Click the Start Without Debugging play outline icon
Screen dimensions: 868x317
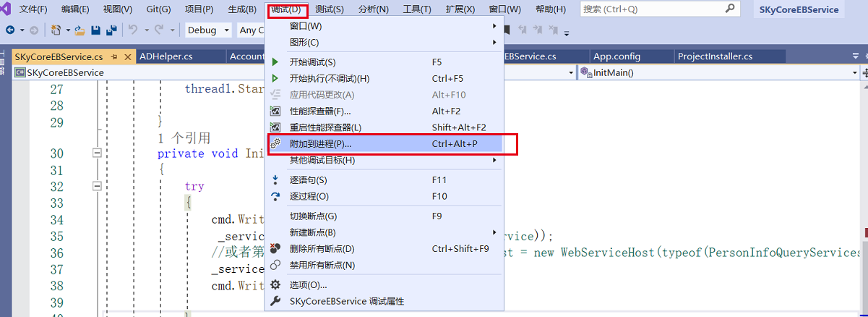(275, 78)
